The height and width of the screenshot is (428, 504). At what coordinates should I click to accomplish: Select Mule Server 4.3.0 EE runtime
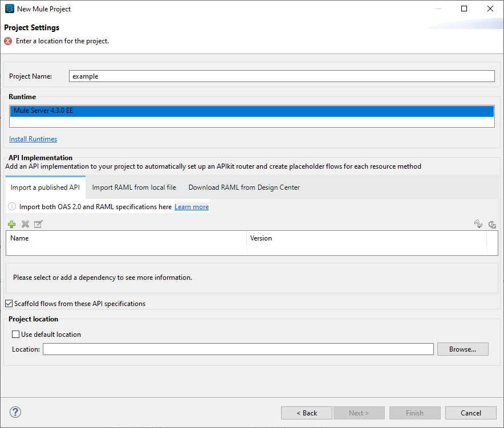pyautogui.click(x=251, y=111)
